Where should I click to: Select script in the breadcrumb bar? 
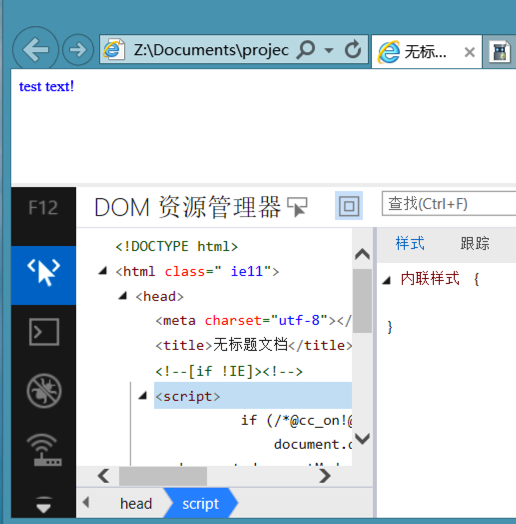(x=201, y=504)
